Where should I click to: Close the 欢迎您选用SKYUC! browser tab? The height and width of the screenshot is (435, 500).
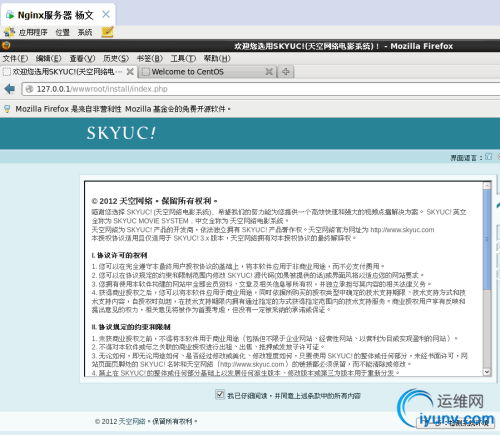pyautogui.click(x=130, y=72)
